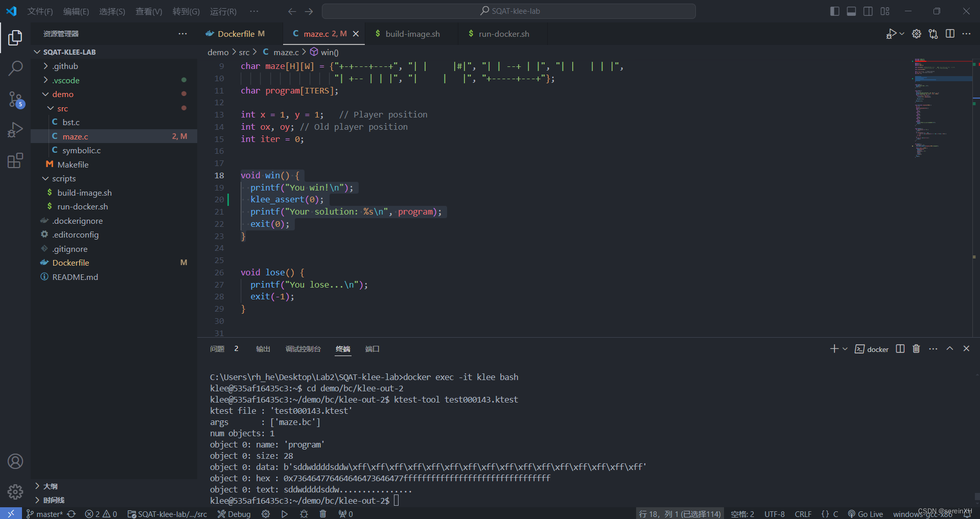The height and width of the screenshot is (519, 980).
Task: Open the remote window indicator in status bar
Action: (11, 513)
